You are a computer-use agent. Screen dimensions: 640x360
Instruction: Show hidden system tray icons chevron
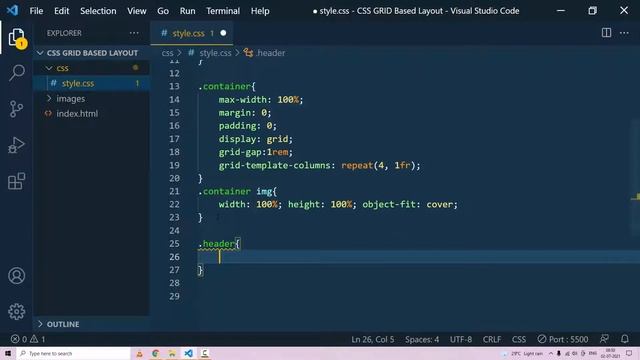(551, 353)
